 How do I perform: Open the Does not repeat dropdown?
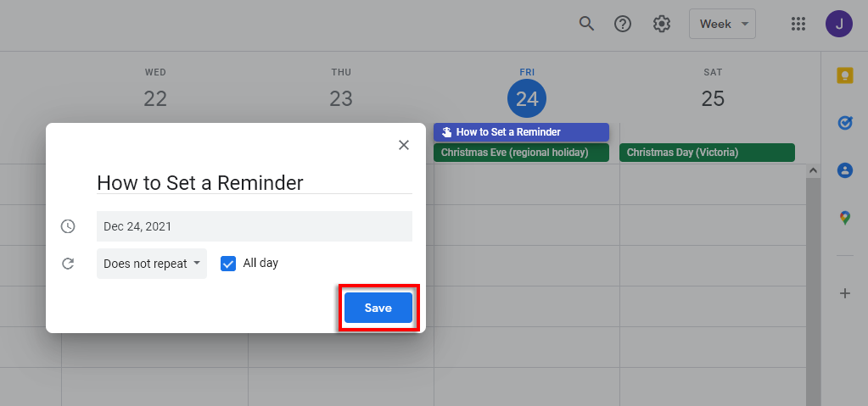152,264
